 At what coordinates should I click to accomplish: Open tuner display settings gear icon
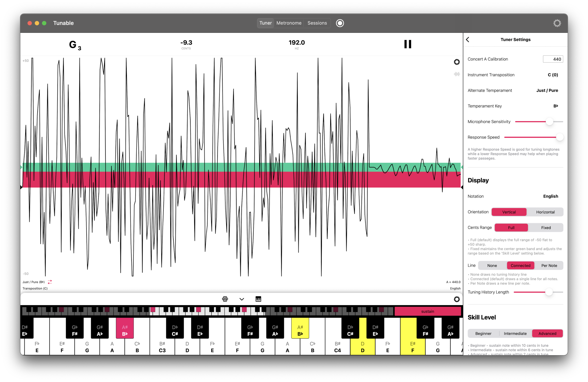click(457, 62)
